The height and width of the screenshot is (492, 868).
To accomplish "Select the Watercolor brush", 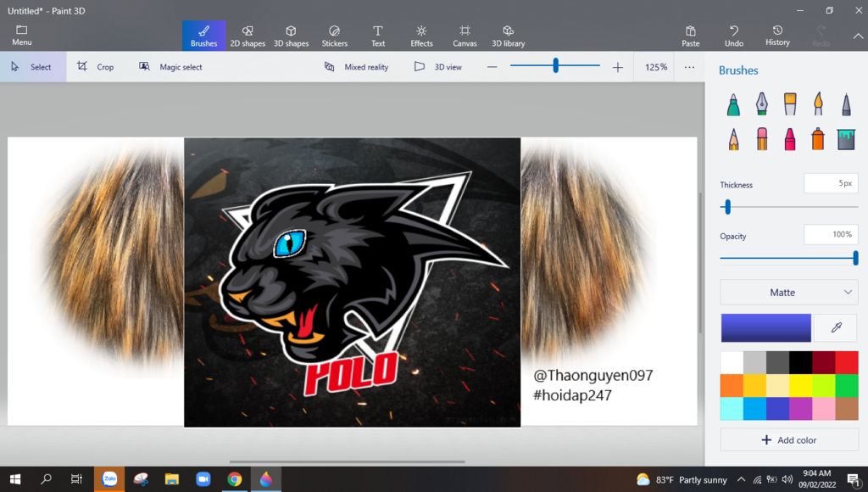I will pyautogui.click(x=818, y=104).
